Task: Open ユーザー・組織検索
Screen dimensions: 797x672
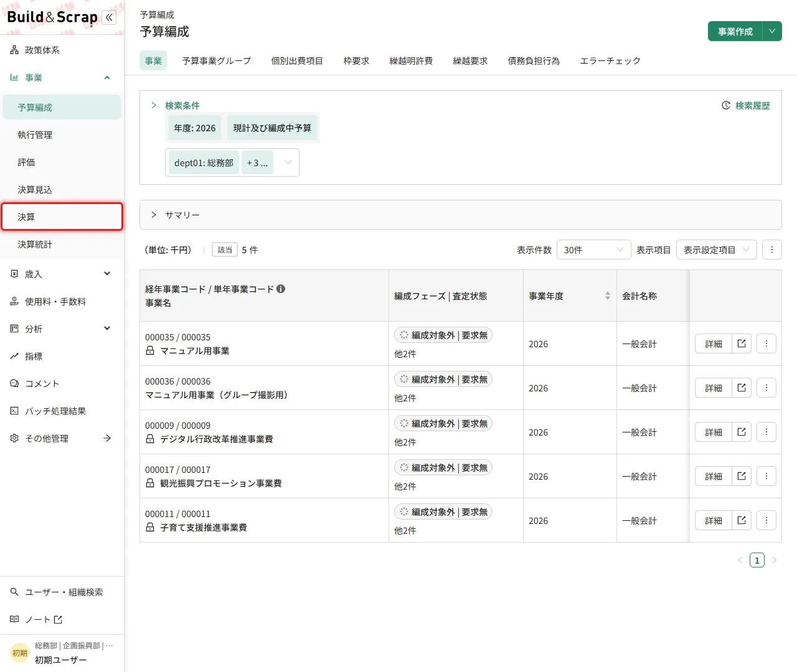Action: coord(62,592)
